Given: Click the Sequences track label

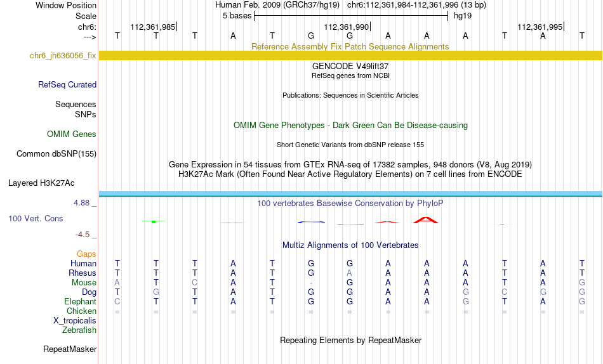Looking at the screenshot, I should click(76, 104).
